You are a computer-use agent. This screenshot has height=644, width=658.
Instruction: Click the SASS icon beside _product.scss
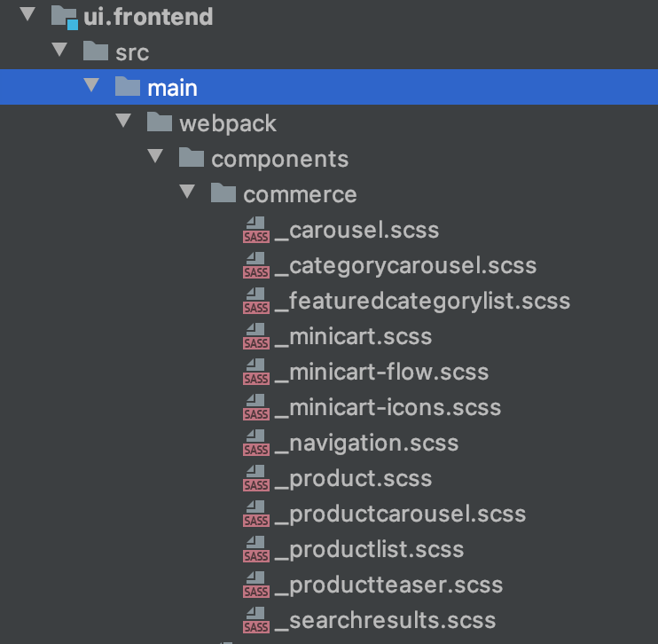[256, 478]
